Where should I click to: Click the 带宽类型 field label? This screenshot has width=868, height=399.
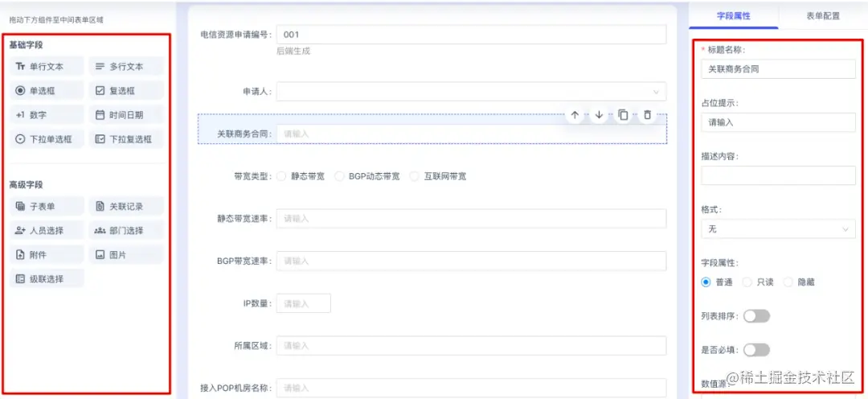click(x=253, y=176)
